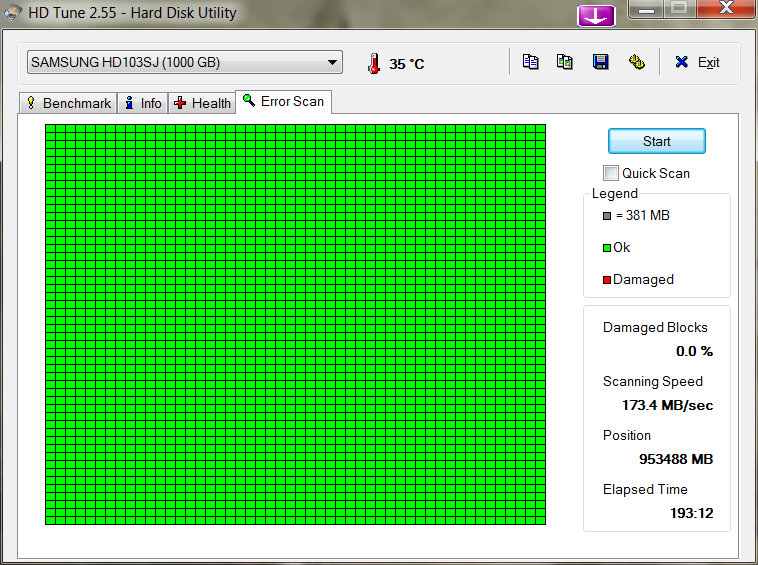Click the 193:12 elapsed time value
Image resolution: width=758 pixels, height=565 pixels.
coord(691,513)
